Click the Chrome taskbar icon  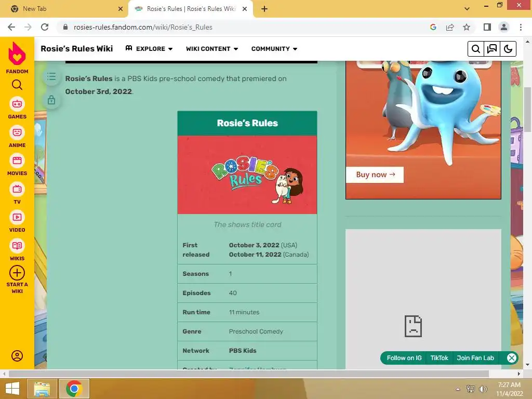click(74, 389)
